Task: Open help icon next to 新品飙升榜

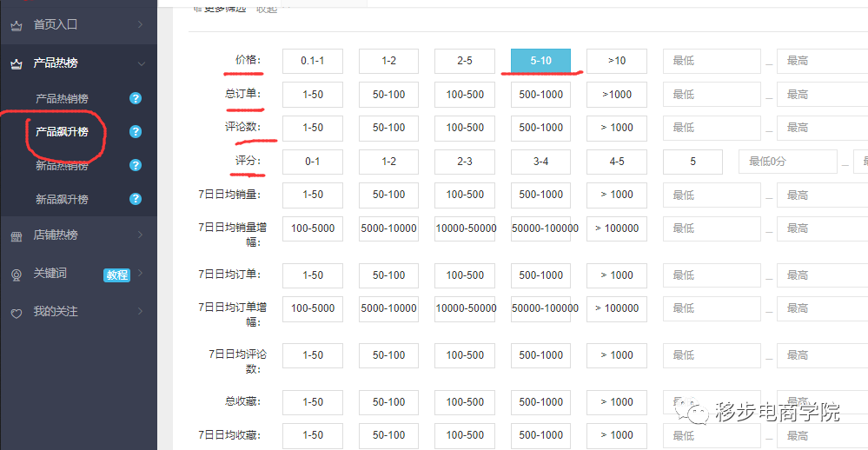Action: pyautogui.click(x=136, y=199)
